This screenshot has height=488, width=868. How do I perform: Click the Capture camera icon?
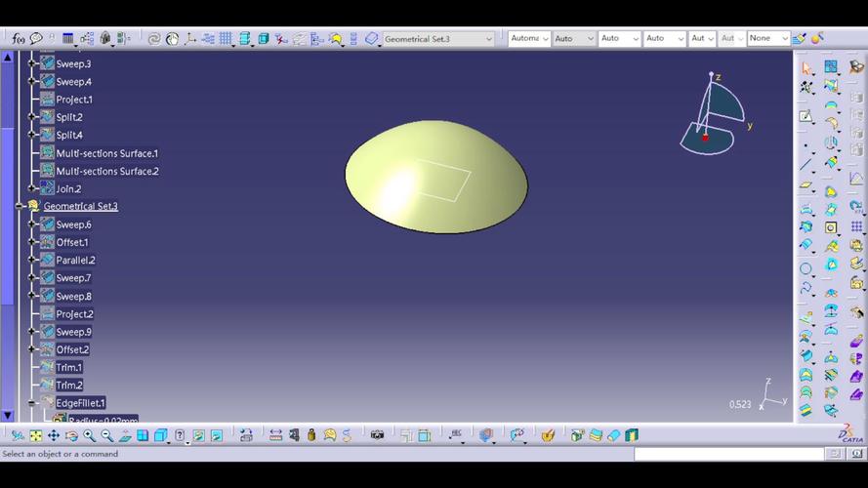(377, 435)
